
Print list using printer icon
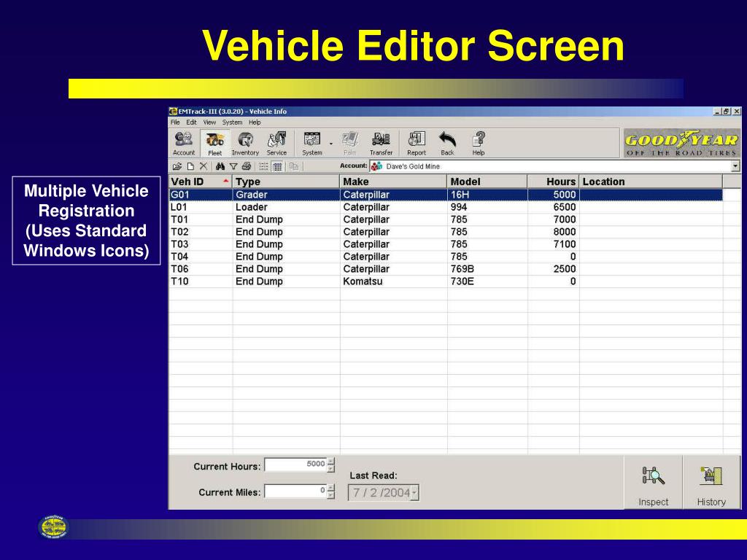247,166
